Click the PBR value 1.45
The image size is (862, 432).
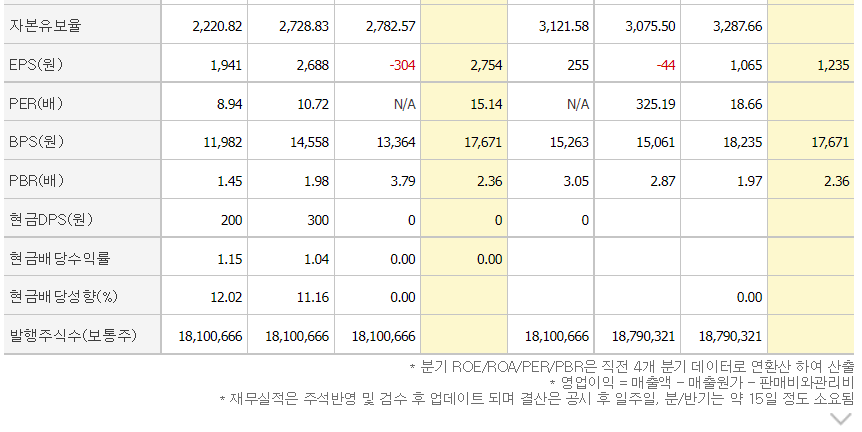tap(230, 181)
